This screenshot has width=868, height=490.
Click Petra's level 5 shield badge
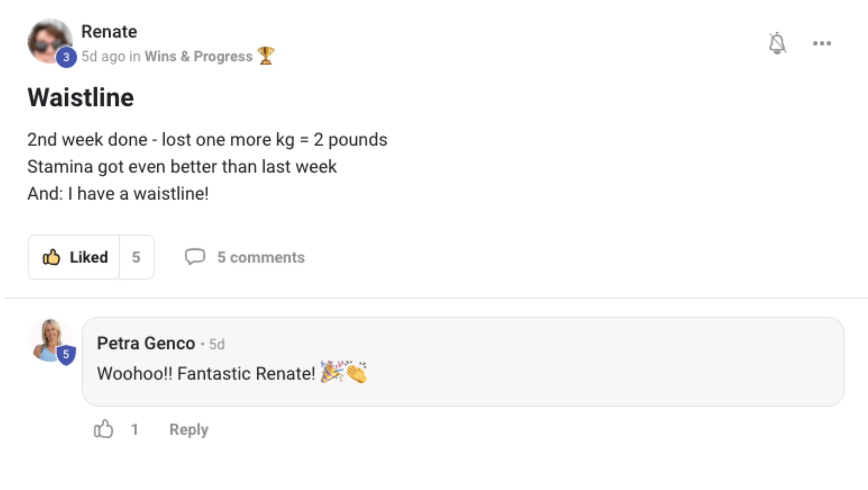pyautogui.click(x=66, y=355)
